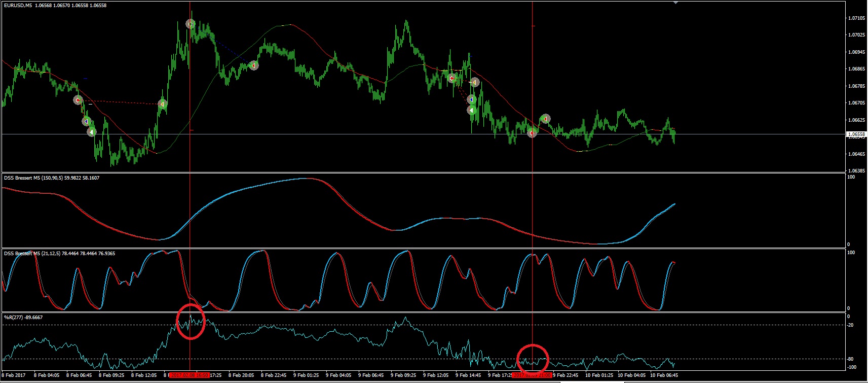Image resolution: width=868 pixels, height=383 pixels.
Task: Click the EURUSD,M5 chart title text
Action: [x=18, y=6]
